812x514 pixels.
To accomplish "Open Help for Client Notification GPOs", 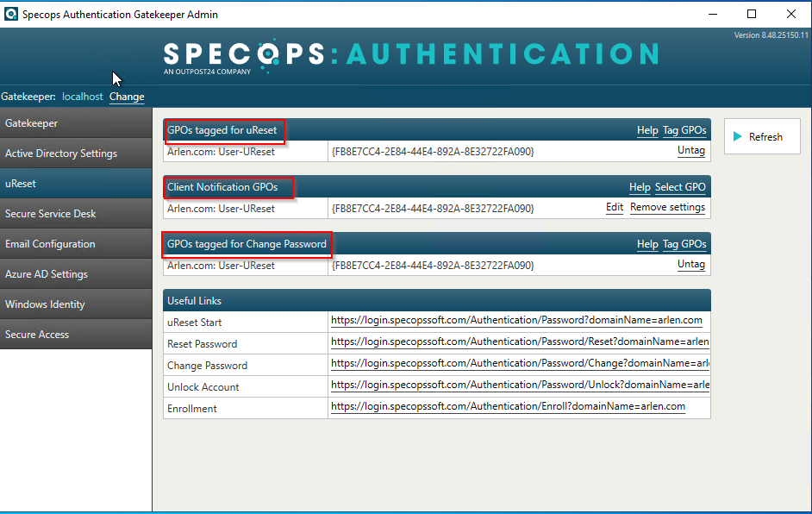I will [640, 187].
